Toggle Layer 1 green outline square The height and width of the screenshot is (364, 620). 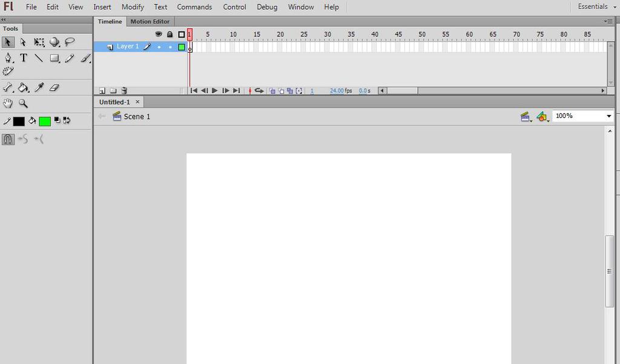182,47
